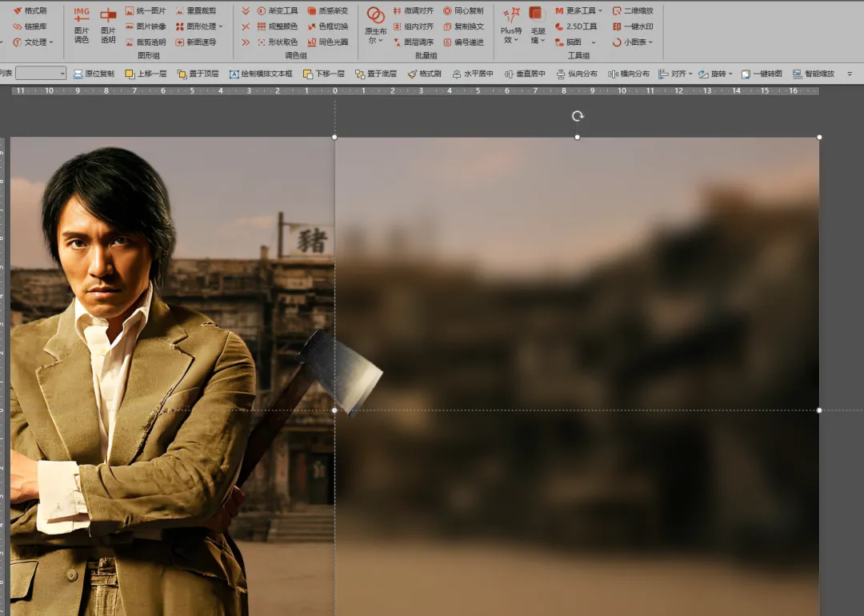This screenshot has width=864, height=616.
Task: Click the top-left selection handle of blurred picture
Action: [x=334, y=137]
